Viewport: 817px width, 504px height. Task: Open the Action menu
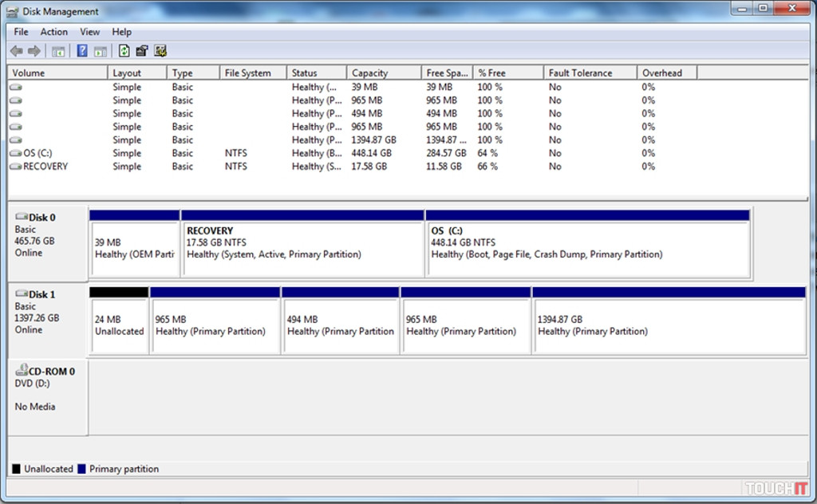coord(53,32)
